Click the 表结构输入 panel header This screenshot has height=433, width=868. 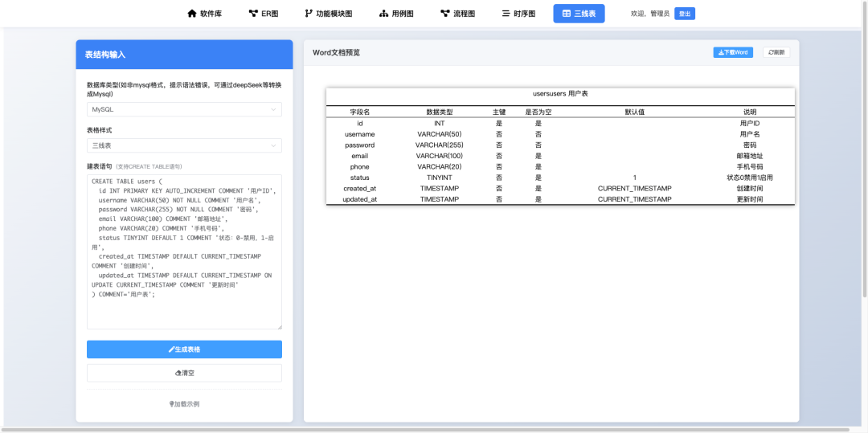point(184,55)
